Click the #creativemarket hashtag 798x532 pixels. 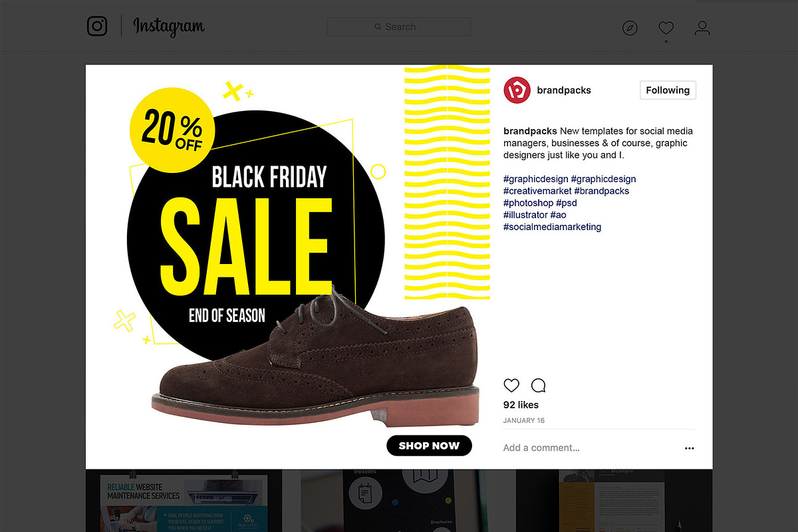point(537,191)
